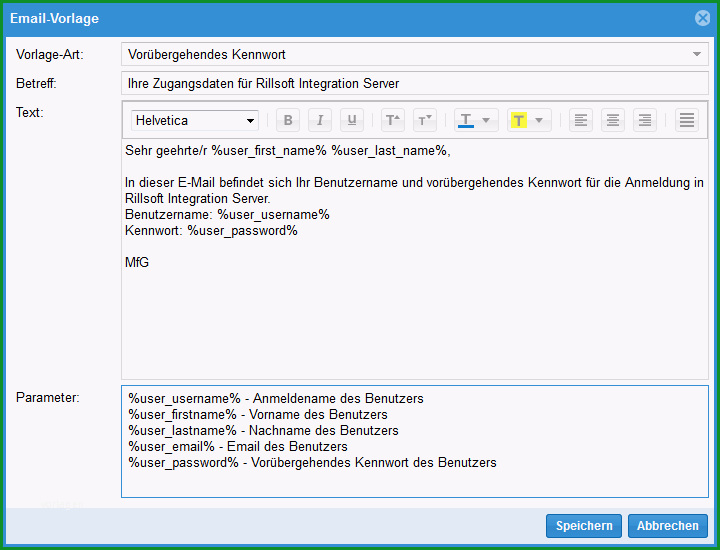720x550 pixels.
Task: Open highlight color dropdown arrow
Action: 539,120
